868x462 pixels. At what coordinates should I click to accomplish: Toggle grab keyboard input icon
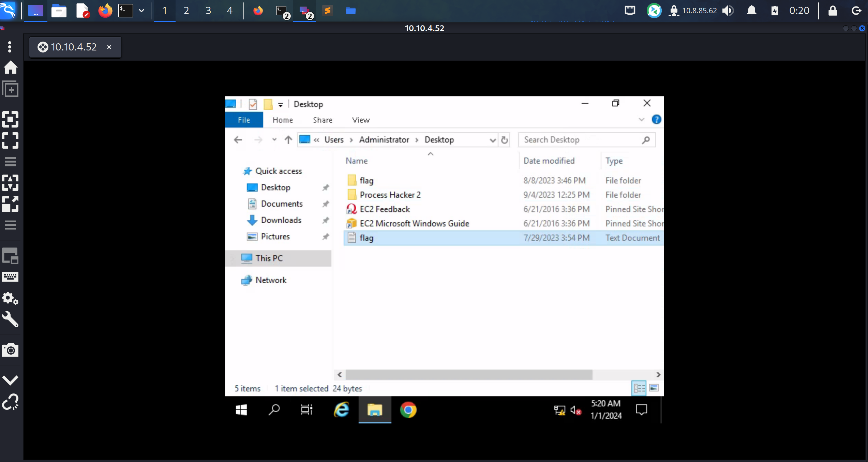pyautogui.click(x=10, y=277)
